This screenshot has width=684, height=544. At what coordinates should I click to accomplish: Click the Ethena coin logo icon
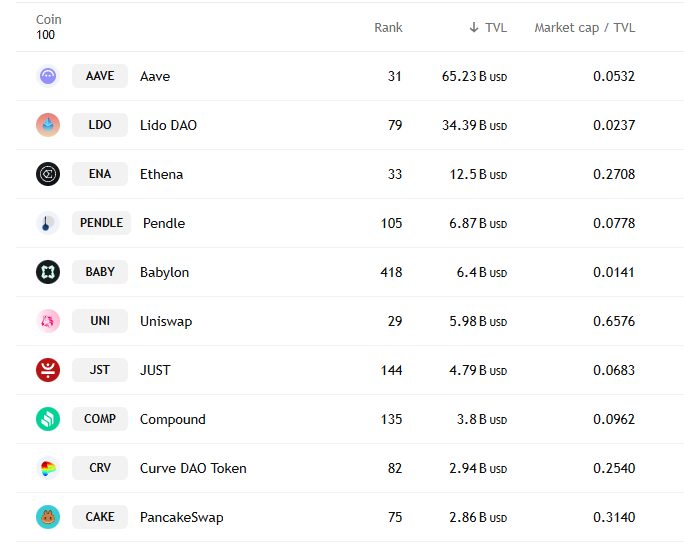(48, 174)
